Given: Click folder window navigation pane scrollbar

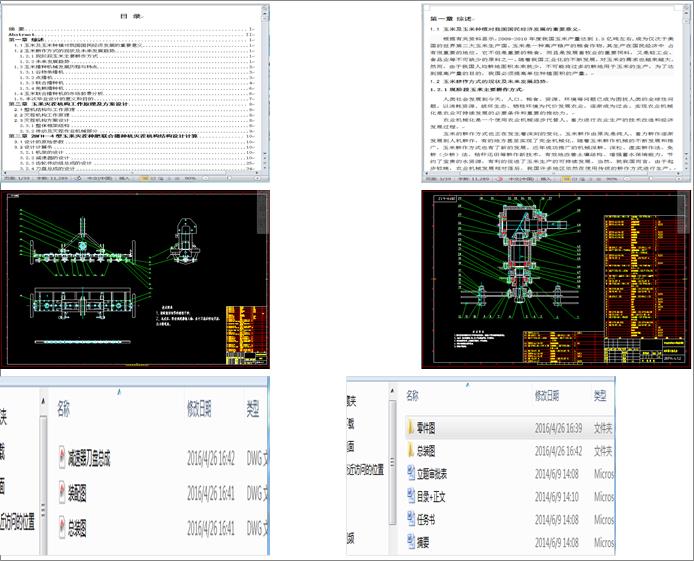Looking at the screenshot, I should tap(392, 463).
